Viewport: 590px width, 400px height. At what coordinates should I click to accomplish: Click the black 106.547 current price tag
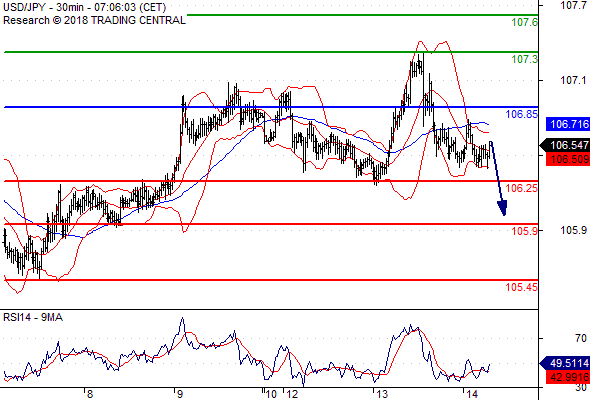pyautogui.click(x=565, y=145)
